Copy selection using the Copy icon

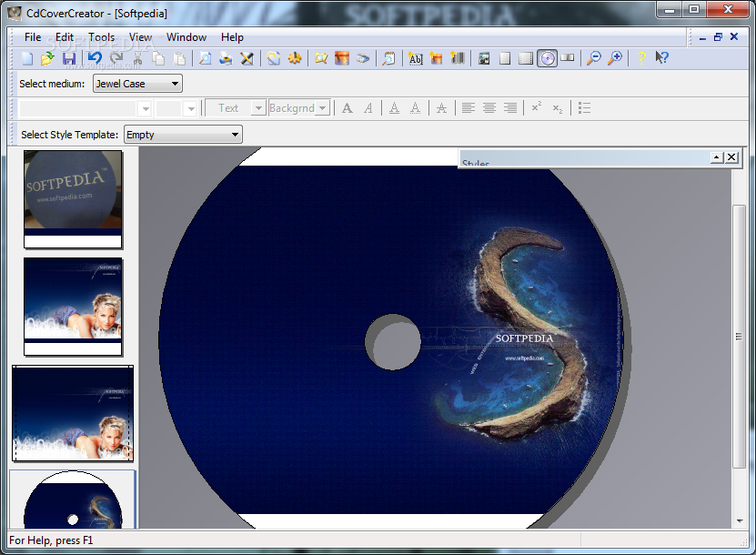tap(158, 58)
